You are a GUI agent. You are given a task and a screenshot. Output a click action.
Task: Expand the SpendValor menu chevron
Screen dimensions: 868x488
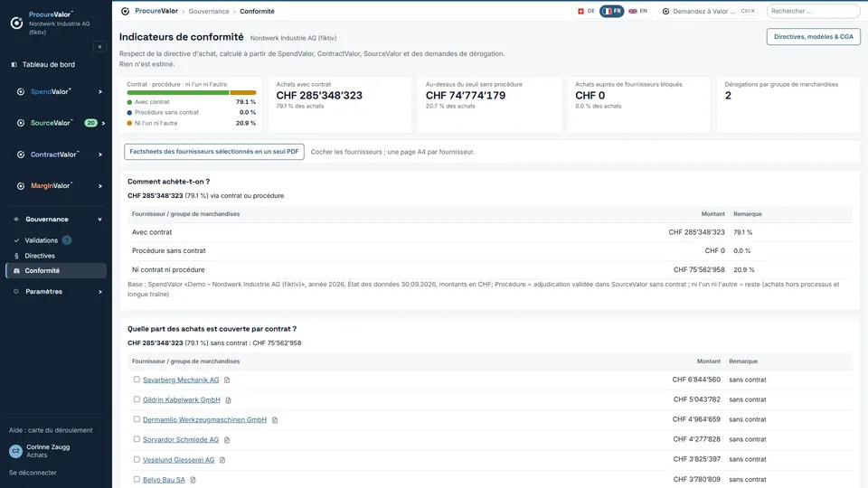click(x=100, y=92)
